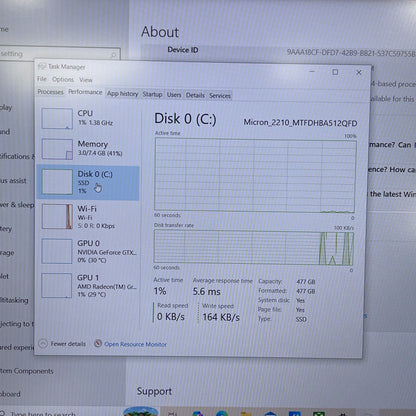Click the Capacity 477 GB value
416x416 pixels.
[306, 282]
